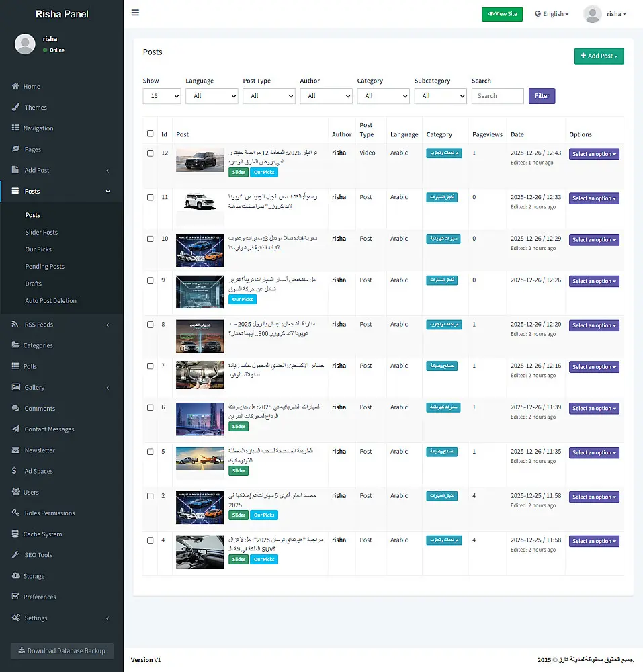Open the Language filter dropdown
This screenshot has width=643, height=672.
coord(212,96)
